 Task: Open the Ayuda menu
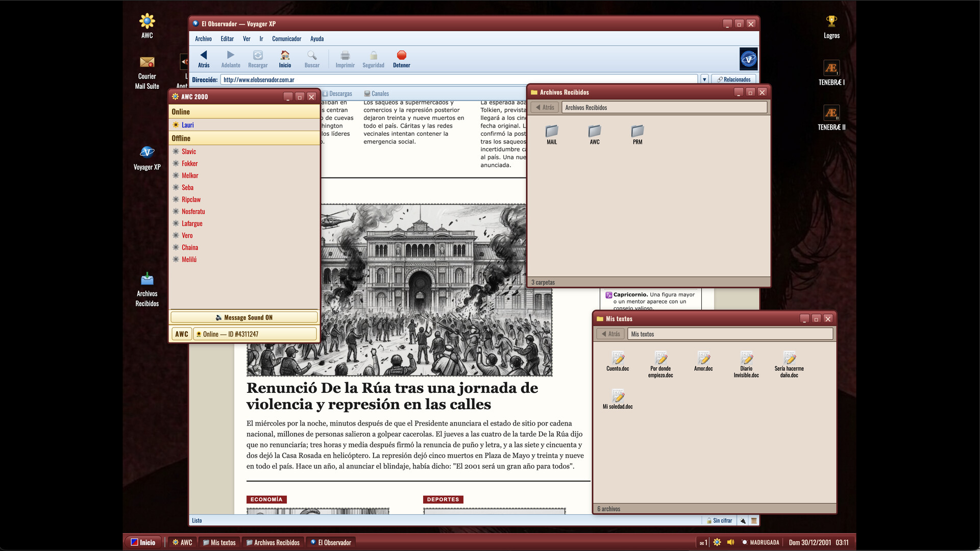pos(317,39)
